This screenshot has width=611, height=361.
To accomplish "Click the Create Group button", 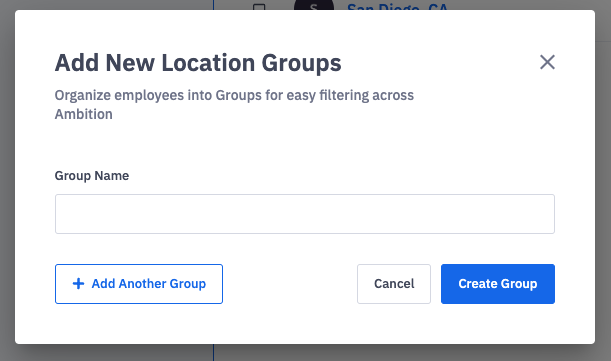I will click(x=498, y=284).
